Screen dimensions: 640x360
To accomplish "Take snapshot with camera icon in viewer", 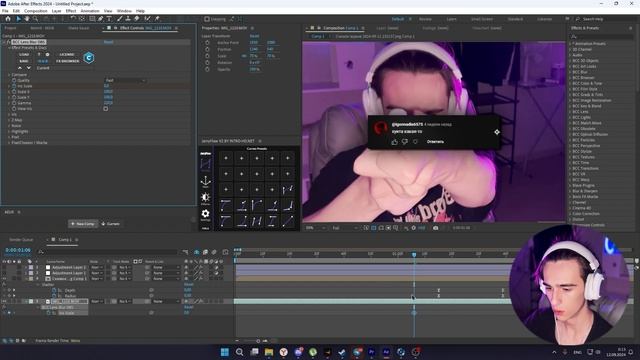I will (436, 228).
